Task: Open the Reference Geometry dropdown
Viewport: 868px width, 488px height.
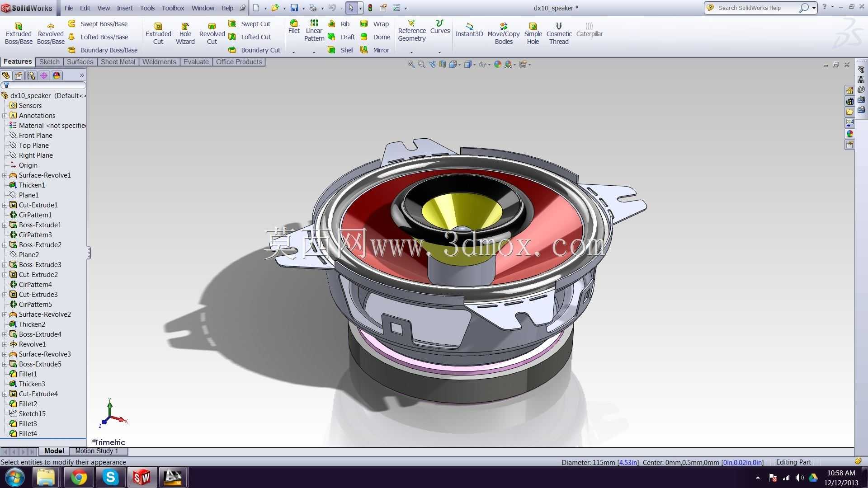Action: (x=411, y=52)
